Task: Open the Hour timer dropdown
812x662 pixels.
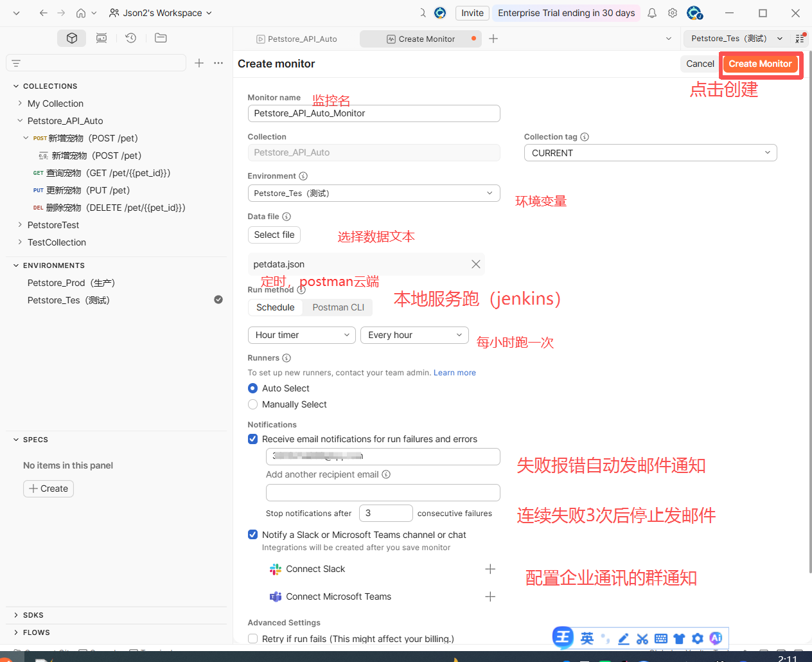Action: [x=302, y=335]
